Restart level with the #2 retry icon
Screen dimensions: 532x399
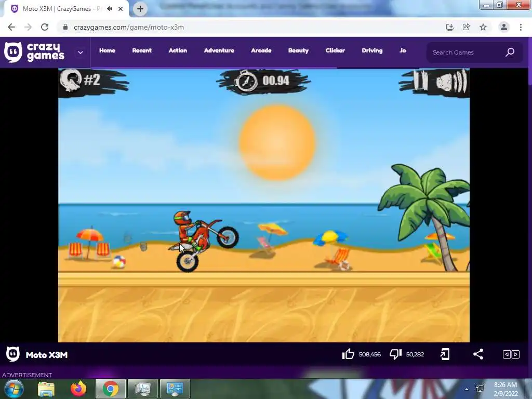[71, 80]
